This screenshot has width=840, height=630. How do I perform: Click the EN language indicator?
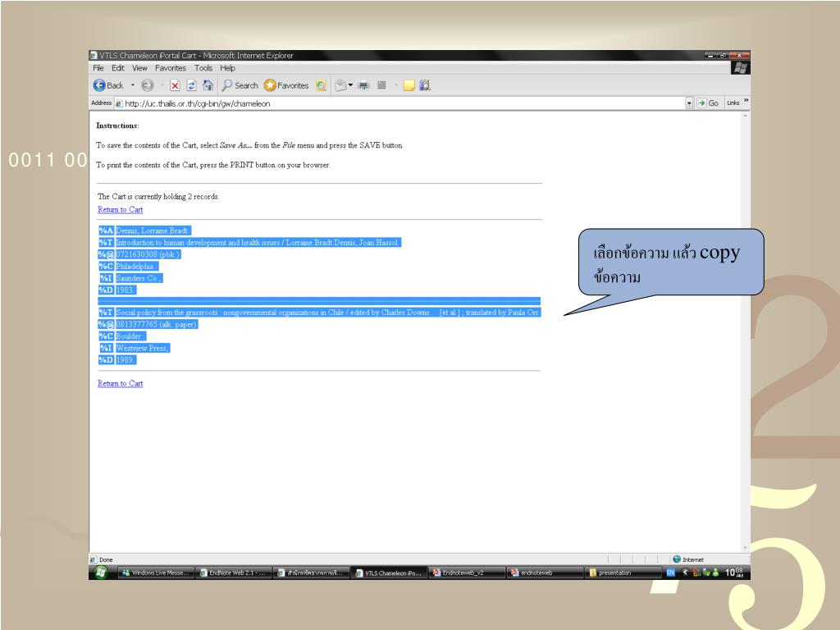click(670, 573)
